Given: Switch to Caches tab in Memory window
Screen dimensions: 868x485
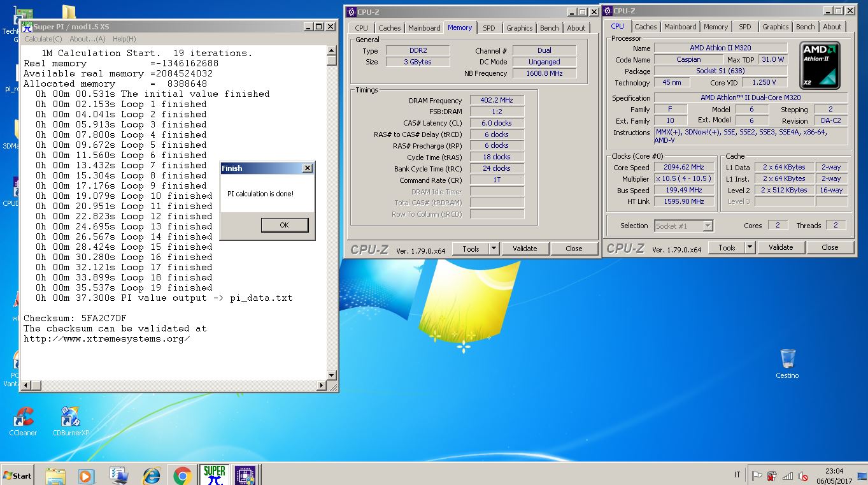Looking at the screenshot, I should 389,28.
